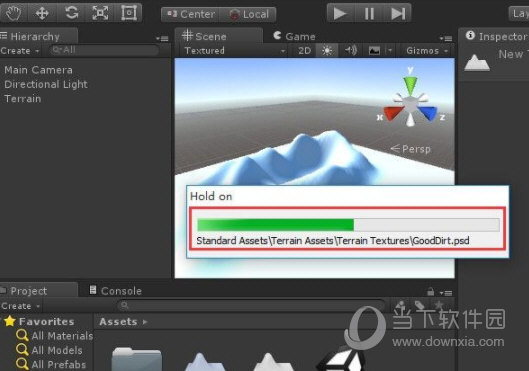Viewport: 529px width, 371px height.
Task: Toggle scene lighting sun icon
Action: point(327,51)
